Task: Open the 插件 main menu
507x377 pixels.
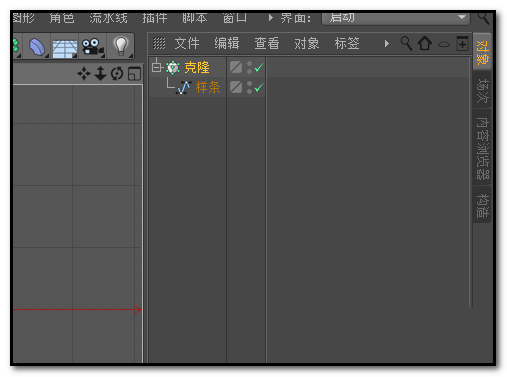Action: (155, 18)
